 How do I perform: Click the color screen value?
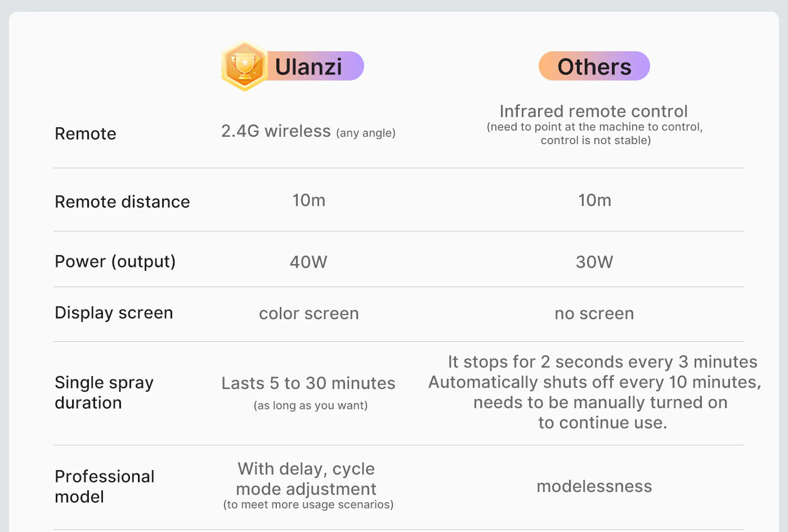point(308,314)
